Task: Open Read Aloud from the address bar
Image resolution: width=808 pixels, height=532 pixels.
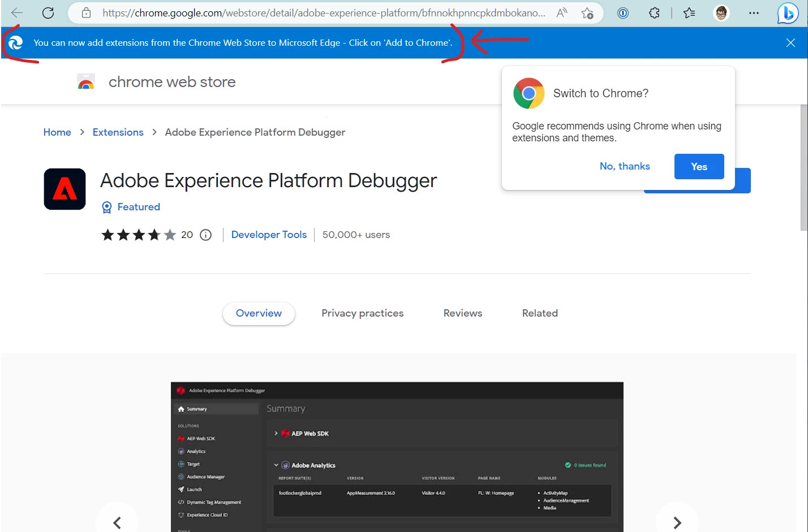Action: click(562, 12)
